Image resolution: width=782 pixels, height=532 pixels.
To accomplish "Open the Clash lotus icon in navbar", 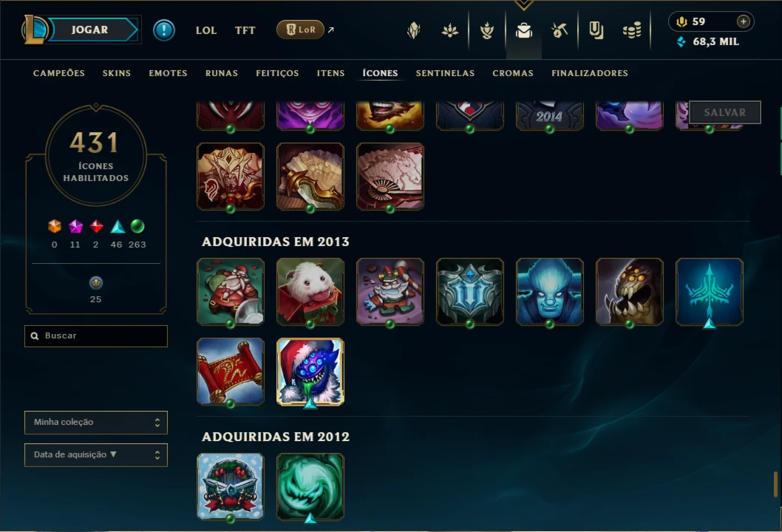I will click(x=450, y=30).
